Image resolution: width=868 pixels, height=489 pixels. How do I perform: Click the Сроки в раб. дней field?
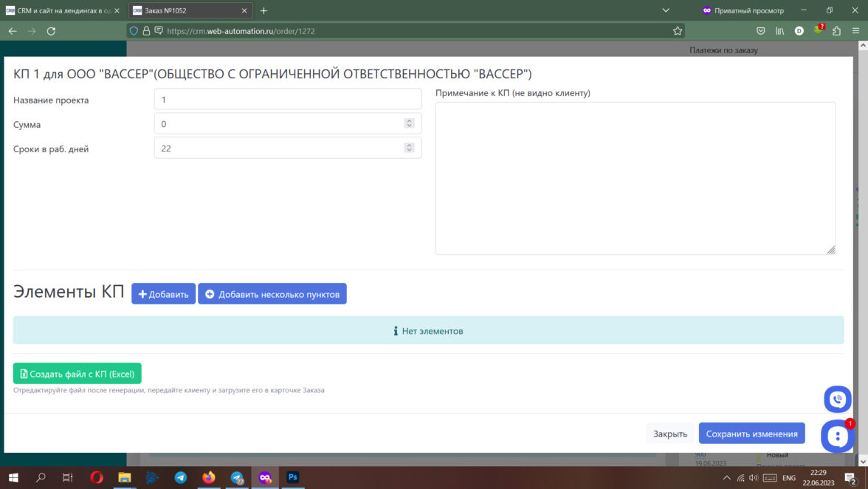(x=288, y=148)
